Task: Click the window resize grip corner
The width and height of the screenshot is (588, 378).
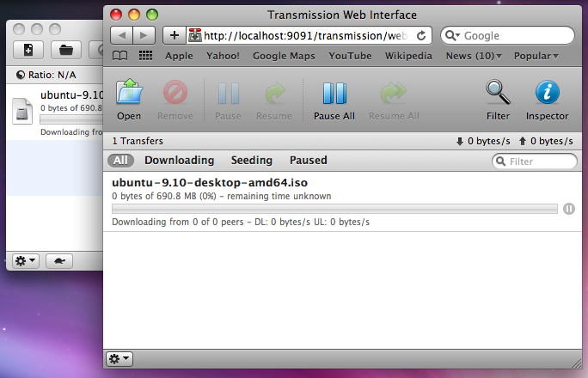Action: (577, 363)
